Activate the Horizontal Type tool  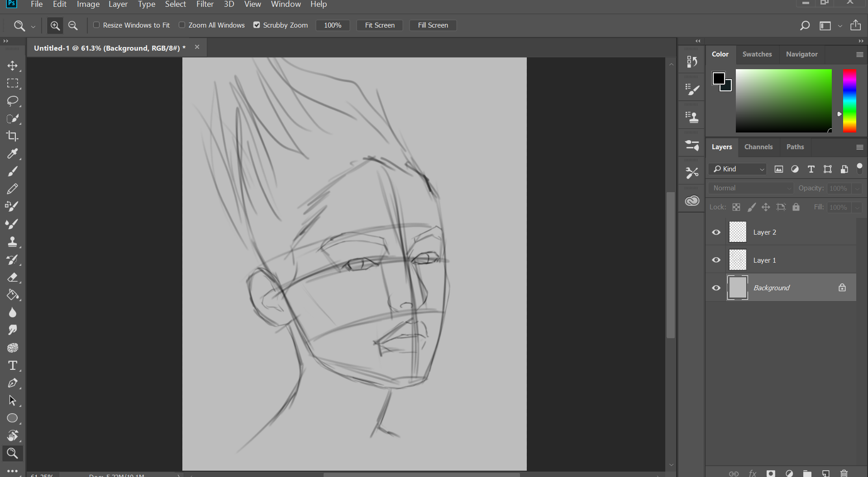(12, 365)
